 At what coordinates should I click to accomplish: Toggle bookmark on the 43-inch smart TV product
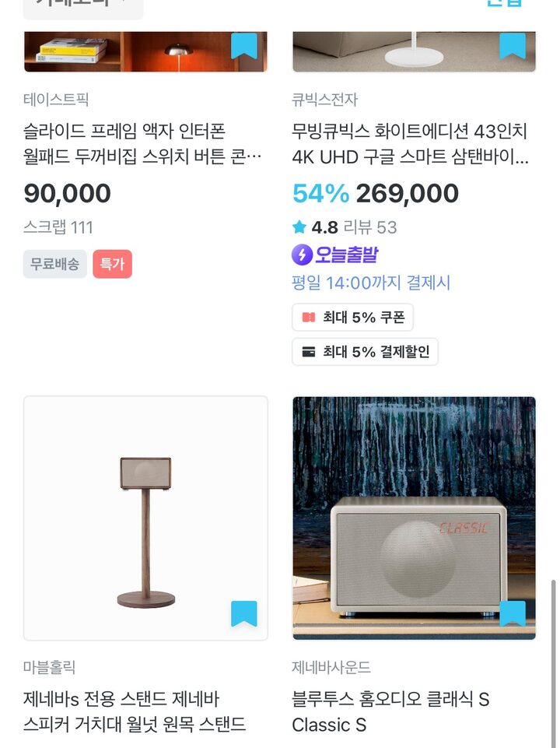coord(512,46)
